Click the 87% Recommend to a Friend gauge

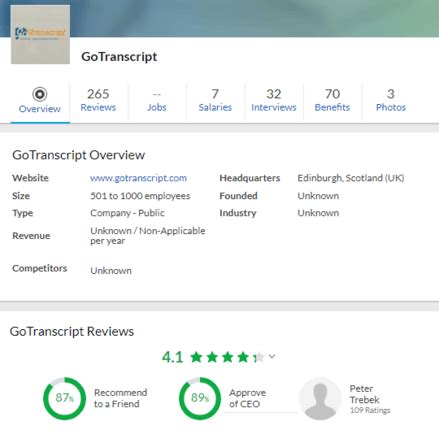point(64,398)
